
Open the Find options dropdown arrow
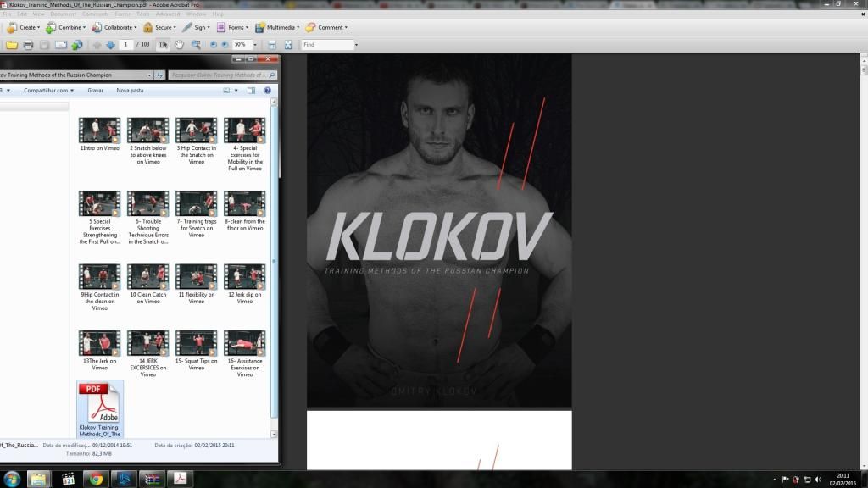pos(356,45)
